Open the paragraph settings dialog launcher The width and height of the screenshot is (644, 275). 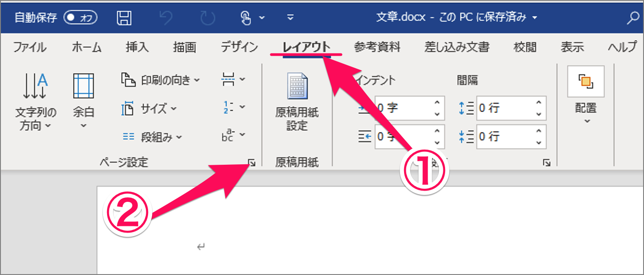coord(547,163)
